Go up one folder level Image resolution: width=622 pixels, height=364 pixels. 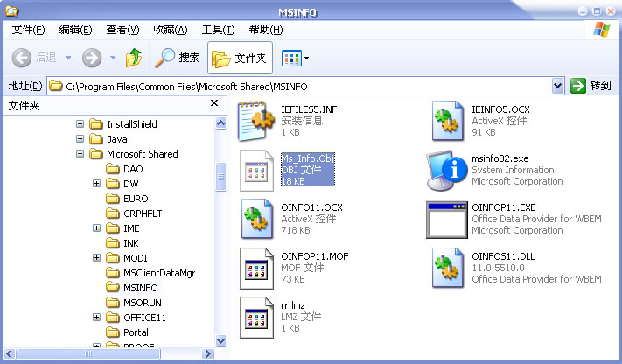click(134, 58)
